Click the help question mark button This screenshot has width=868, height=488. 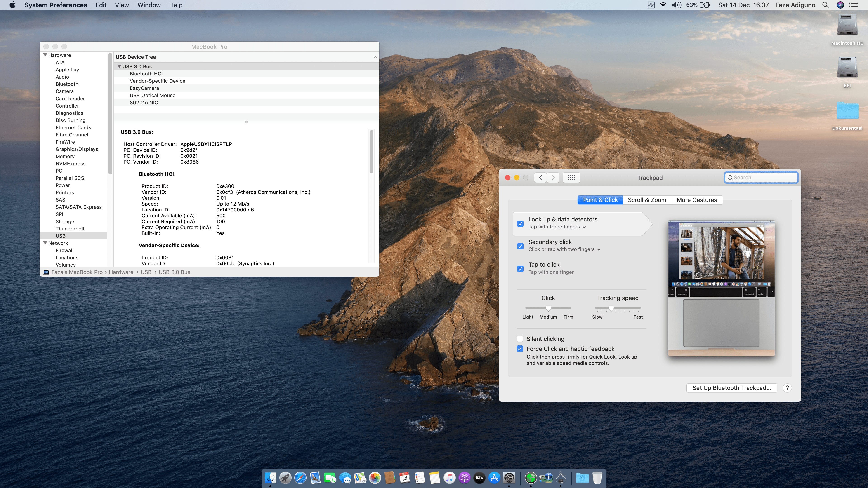pos(787,388)
